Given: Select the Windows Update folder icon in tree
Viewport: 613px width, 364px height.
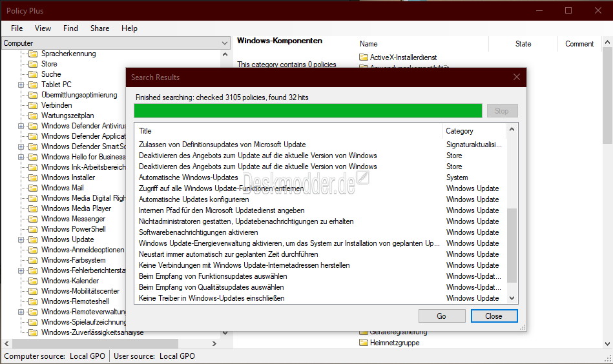Looking at the screenshot, I should tap(33, 239).
